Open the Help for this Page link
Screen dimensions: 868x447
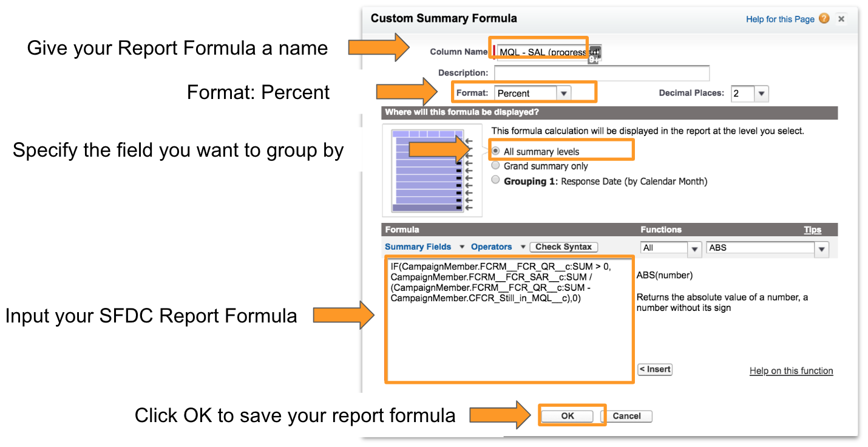780,19
